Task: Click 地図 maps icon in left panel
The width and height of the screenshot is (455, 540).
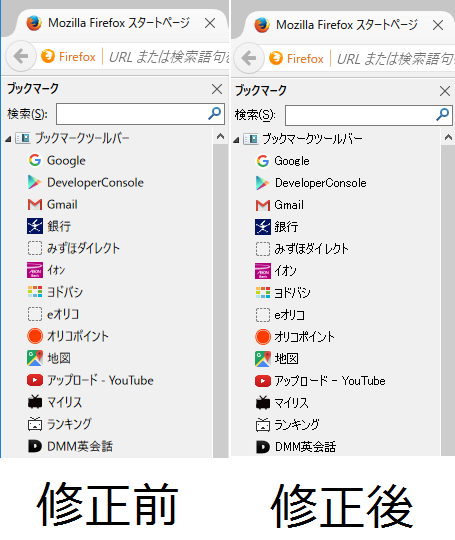Action: [35, 358]
